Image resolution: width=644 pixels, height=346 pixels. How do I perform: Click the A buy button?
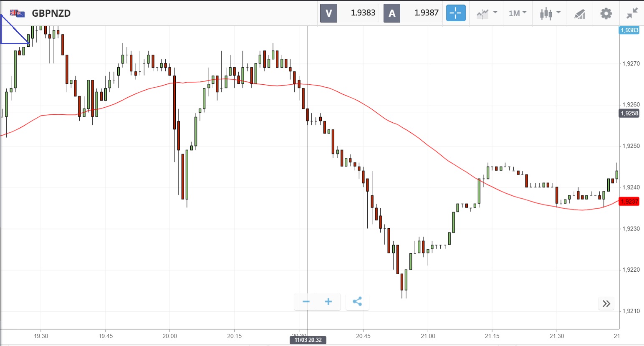click(392, 13)
